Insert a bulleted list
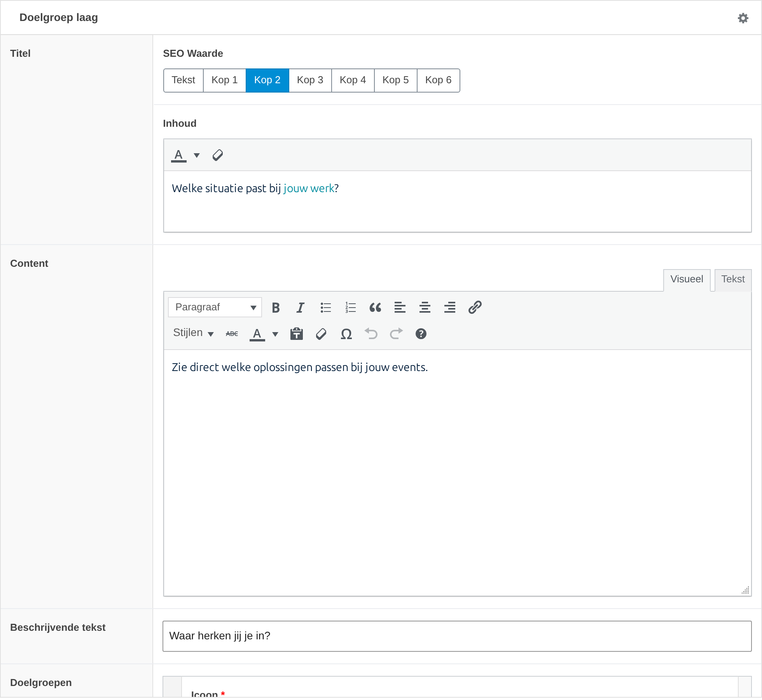The image size is (762, 700). 325,308
